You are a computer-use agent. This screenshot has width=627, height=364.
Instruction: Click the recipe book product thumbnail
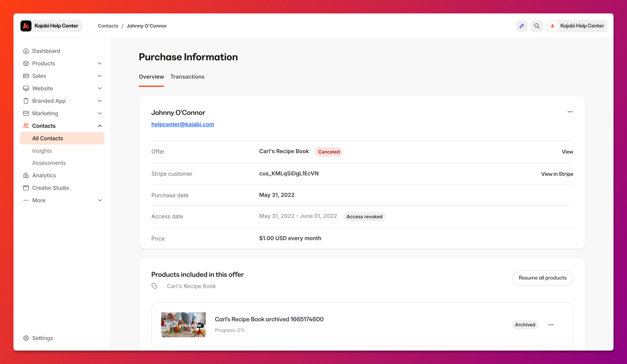click(183, 325)
